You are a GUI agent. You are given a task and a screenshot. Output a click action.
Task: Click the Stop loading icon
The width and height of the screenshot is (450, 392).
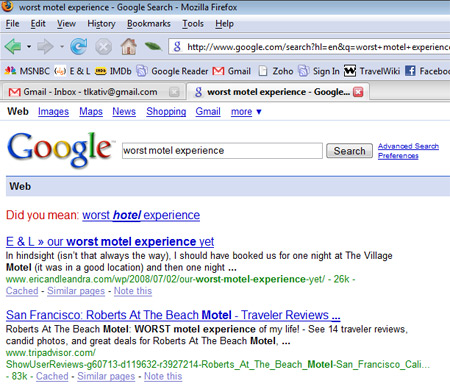pos(104,46)
